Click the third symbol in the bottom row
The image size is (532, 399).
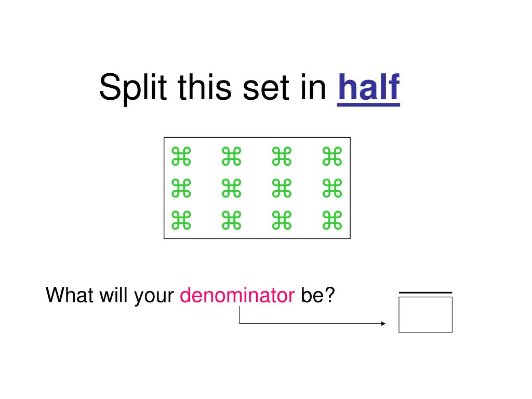(x=282, y=220)
